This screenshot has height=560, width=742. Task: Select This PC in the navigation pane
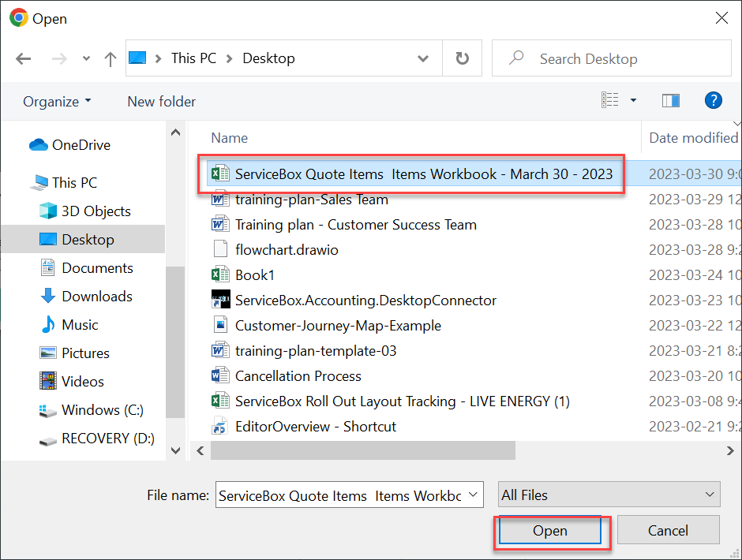coord(63,182)
